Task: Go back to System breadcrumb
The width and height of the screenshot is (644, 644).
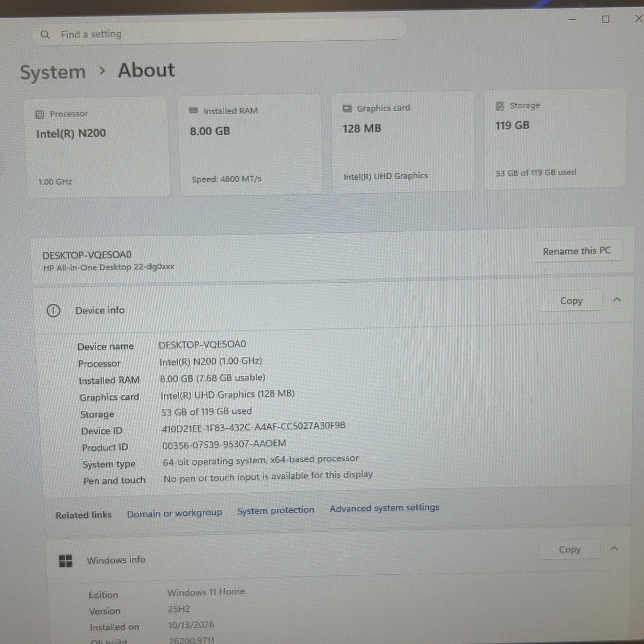Action: (53, 72)
